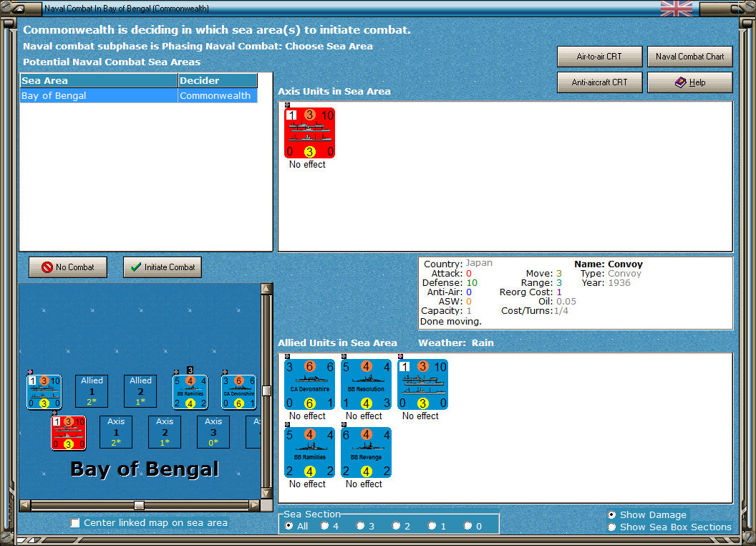Click the window title bar system icon
The image size is (756, 546).
point(19,8)
